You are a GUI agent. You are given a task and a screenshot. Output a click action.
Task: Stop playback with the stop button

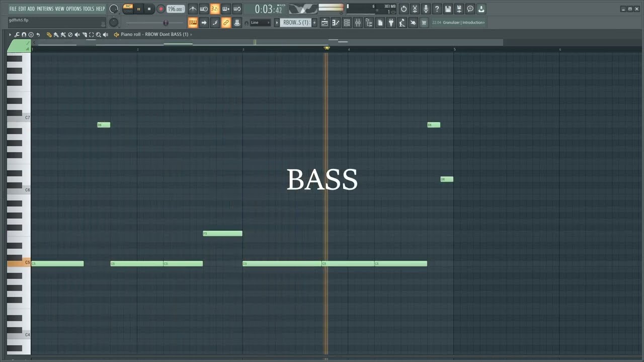149,9
